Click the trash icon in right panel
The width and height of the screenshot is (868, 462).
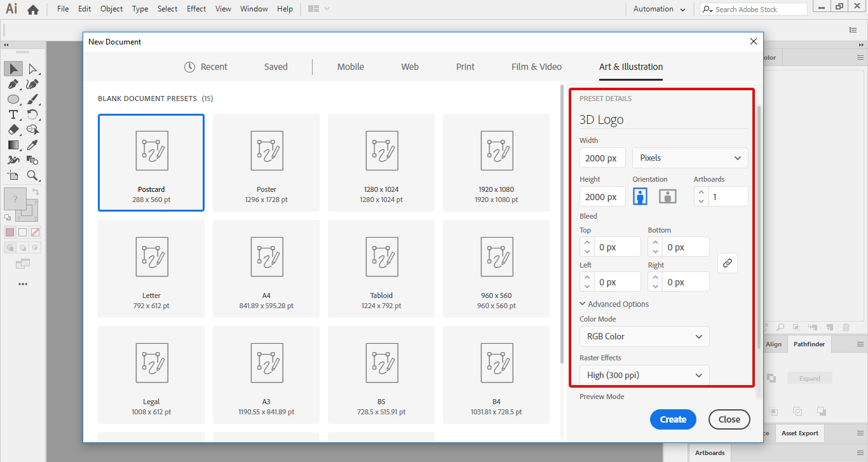coord(846,327)
